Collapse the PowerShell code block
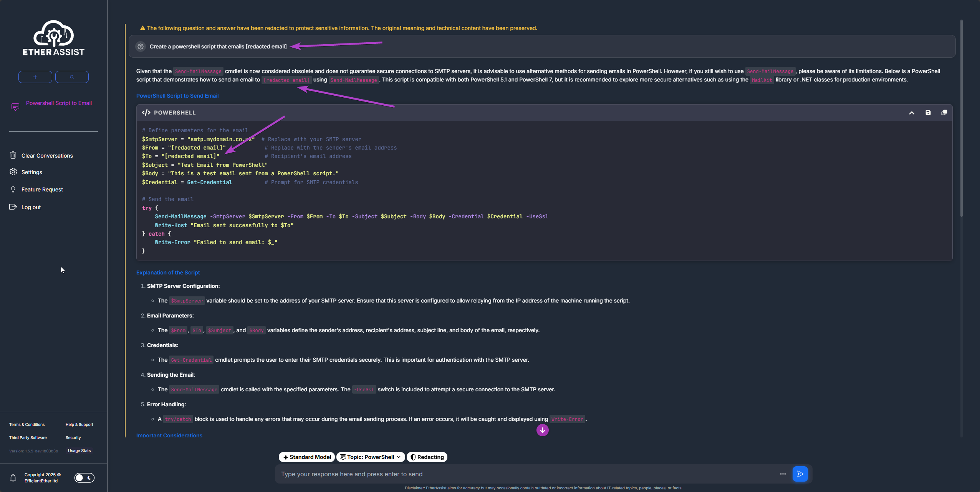Screen dimensions: 980x492 912,113
